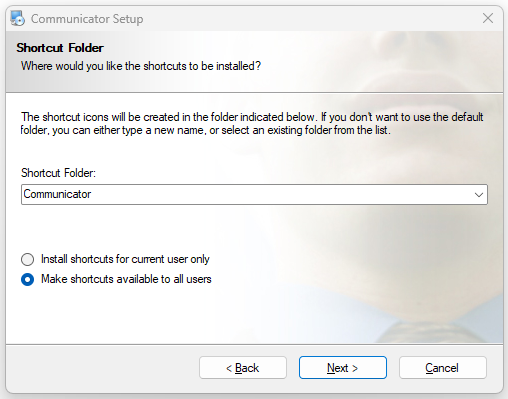Expand the Shortcut Folder dropdown arrow
This screenshot has height=399, width=508.
[x=479, y=195]
